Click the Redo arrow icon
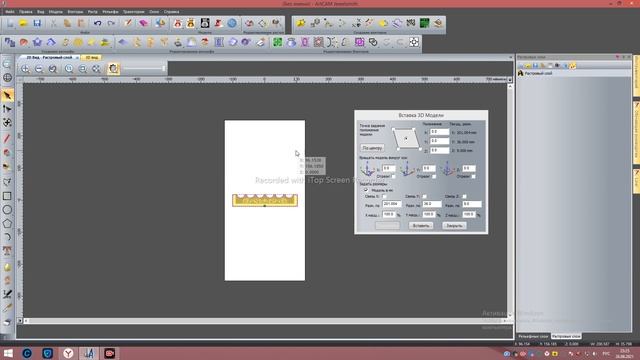This screenshot has width=640, height=360. (x=111, y=23)
